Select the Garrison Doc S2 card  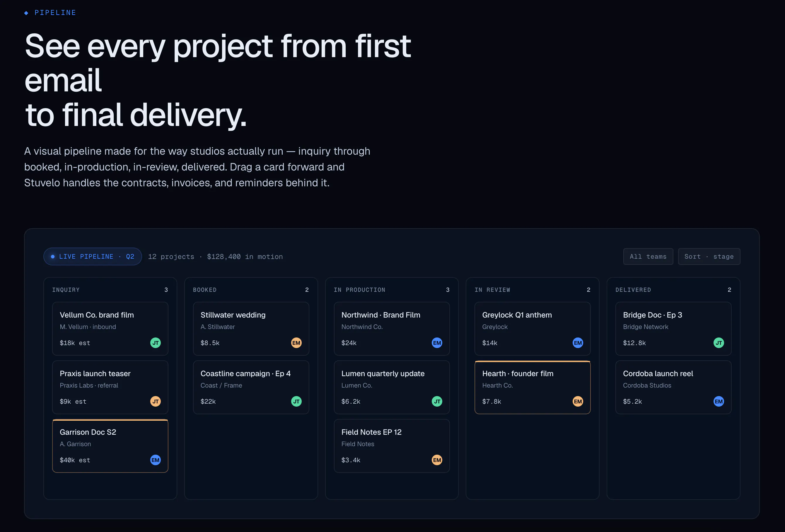(110, 446)
